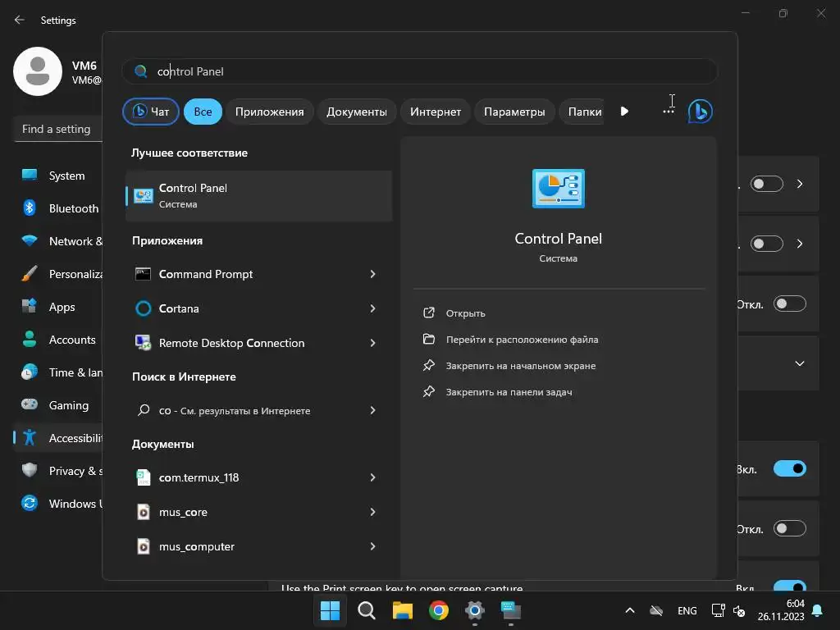
Task: Select the Параметры filter tab
Action: click(x=514, y=112)
